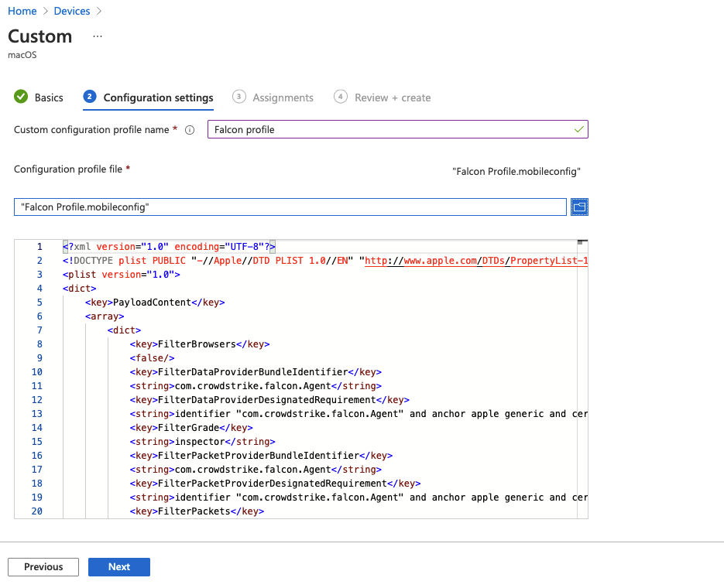This screenshot has width=724, height=588.
Task: Click the Falcon profile name field
Action: (x=397, y=129)
